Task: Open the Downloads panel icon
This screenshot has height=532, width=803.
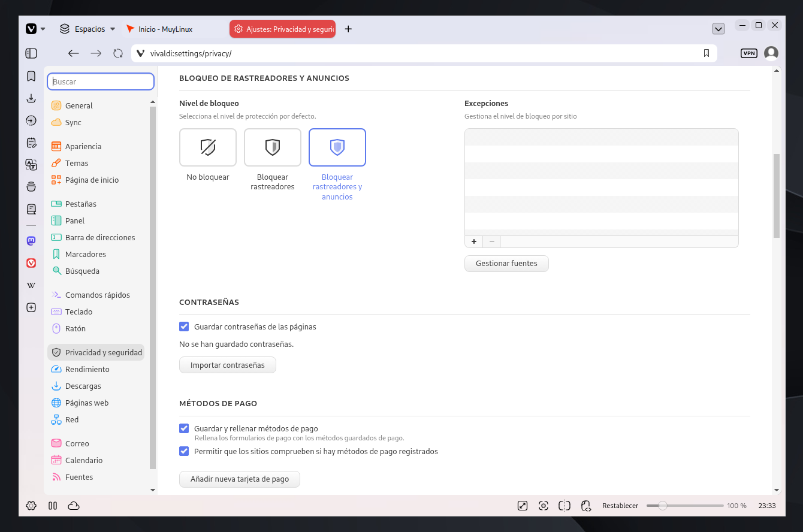Action: (x=31, y=98)
